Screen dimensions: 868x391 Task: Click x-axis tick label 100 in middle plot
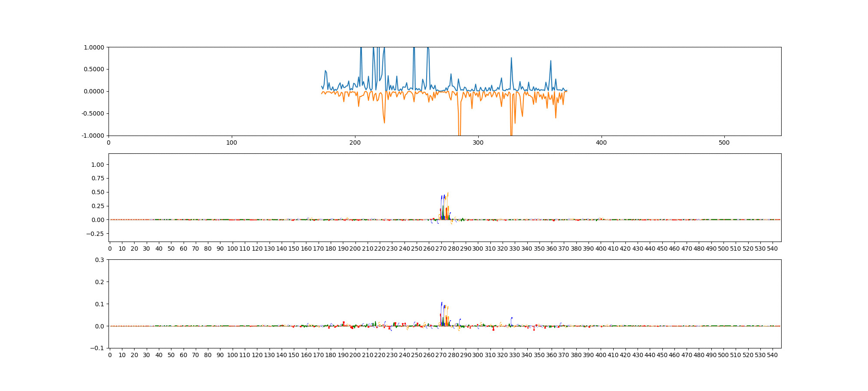pyautogui.click(x=232, y=249)
